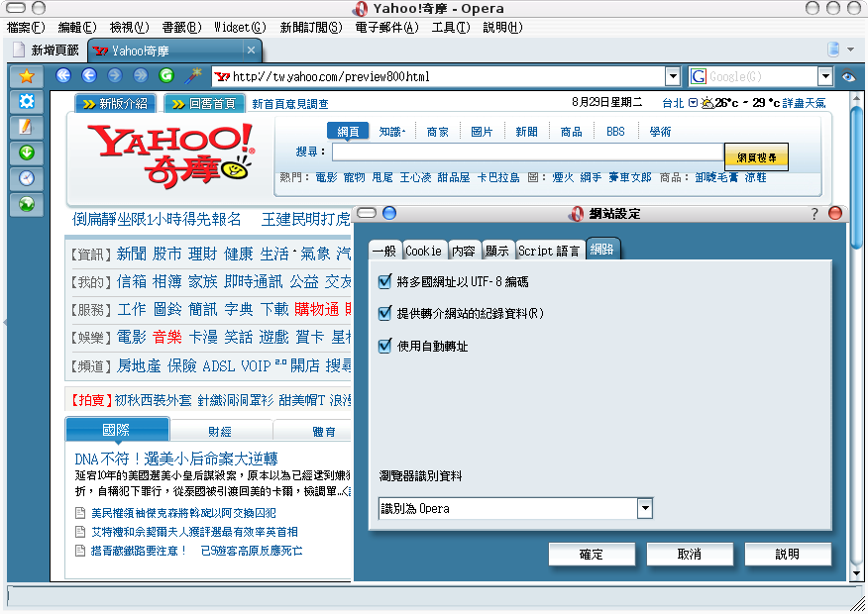The image size is (868, 614).
Task: Switch to the 顯示 tab
Action: tap(497, 251)
